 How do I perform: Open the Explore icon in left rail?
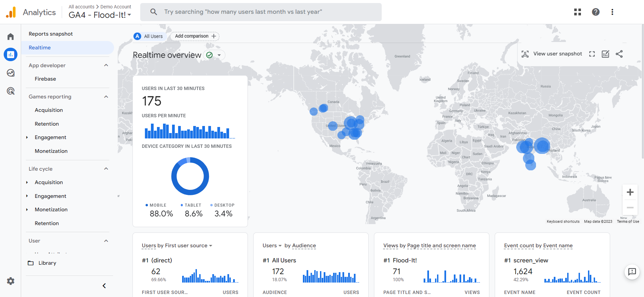coord(11,73)
